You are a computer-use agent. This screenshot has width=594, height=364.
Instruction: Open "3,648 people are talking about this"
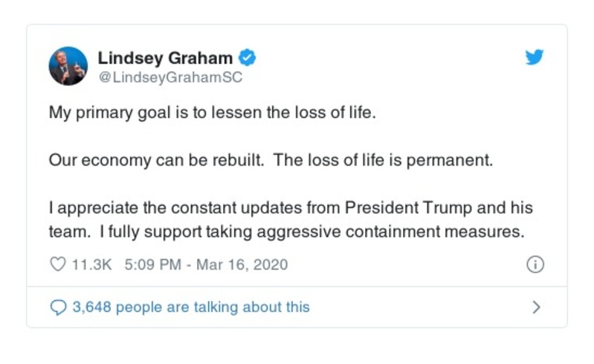pyautogui.click(x=190, y=307)
